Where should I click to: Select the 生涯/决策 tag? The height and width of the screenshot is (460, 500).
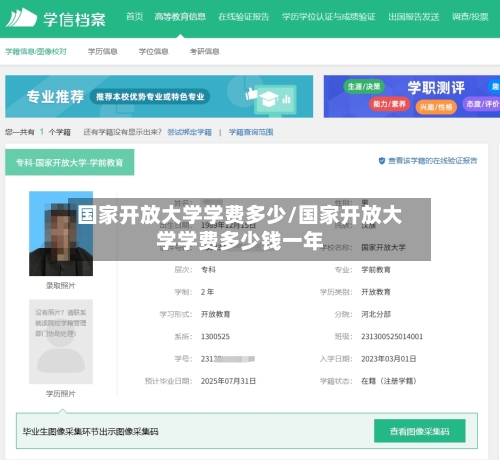point(364,87)
